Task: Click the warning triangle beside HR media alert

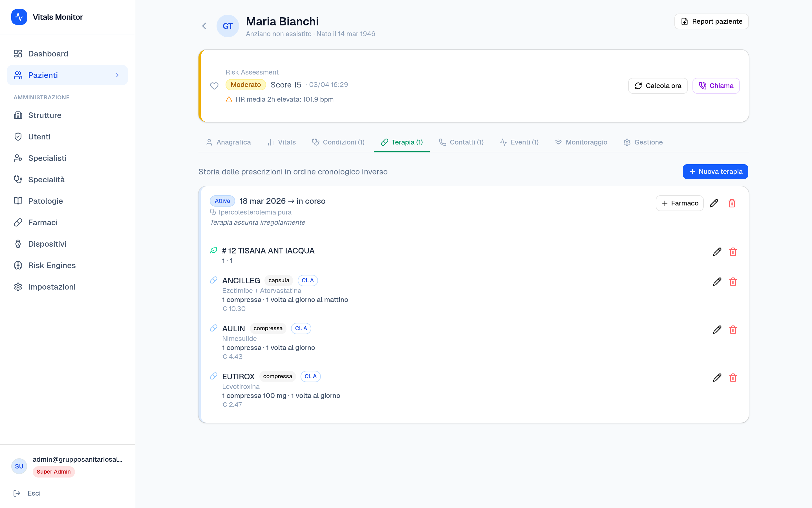Action: 229,99
